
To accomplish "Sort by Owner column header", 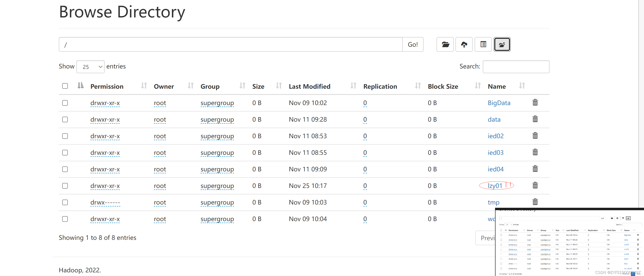I will (x=164, y=87).
